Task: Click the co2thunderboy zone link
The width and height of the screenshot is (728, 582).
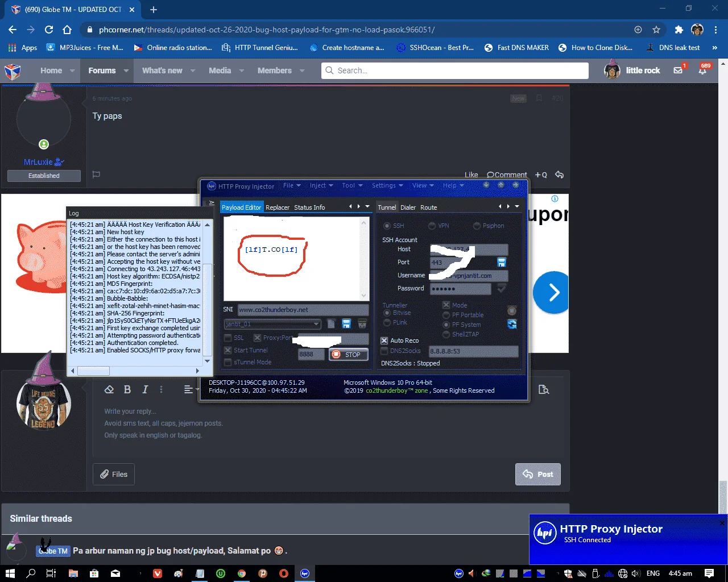Action: tap(396, 390)
